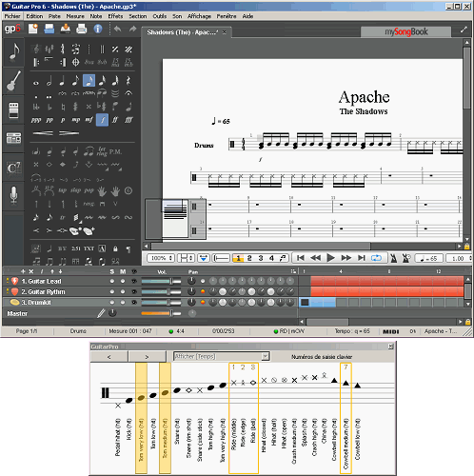474x476 pixels.
Task: Open the C7 chords panel in sidebar
Action: pyautogui.click(x=13, y=168)
